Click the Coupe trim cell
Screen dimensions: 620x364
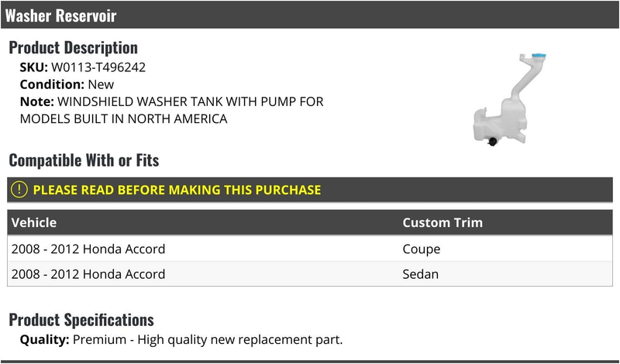pos(421,249)
